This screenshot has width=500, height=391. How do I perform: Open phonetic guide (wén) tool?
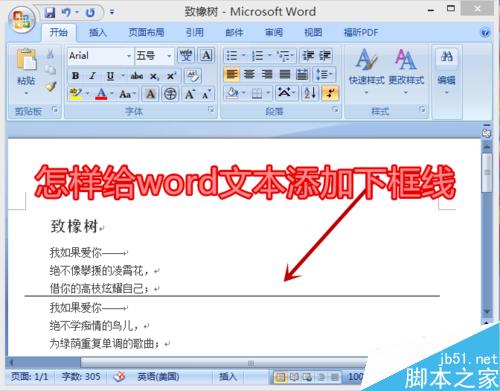point(186,55)
